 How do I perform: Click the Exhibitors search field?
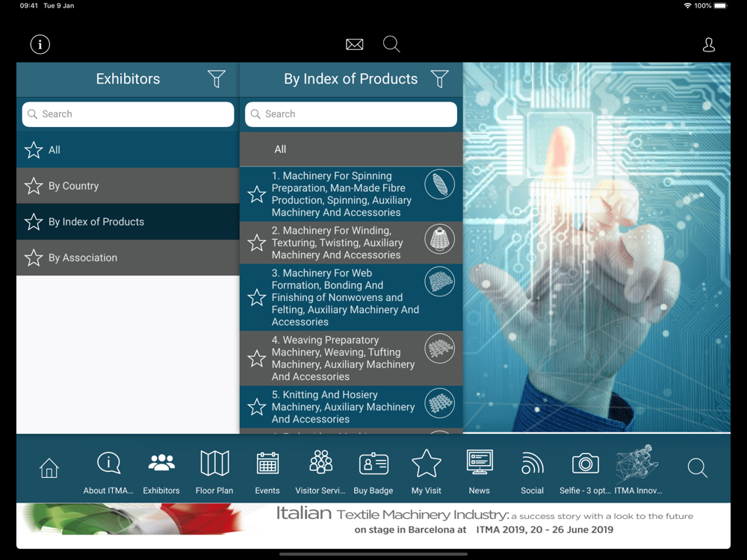coord(128,114)
